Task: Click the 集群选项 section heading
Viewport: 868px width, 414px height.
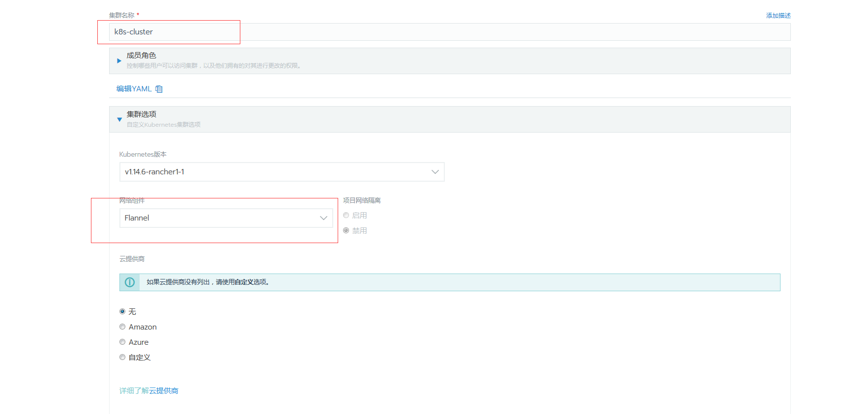Action: pos(141,114)
